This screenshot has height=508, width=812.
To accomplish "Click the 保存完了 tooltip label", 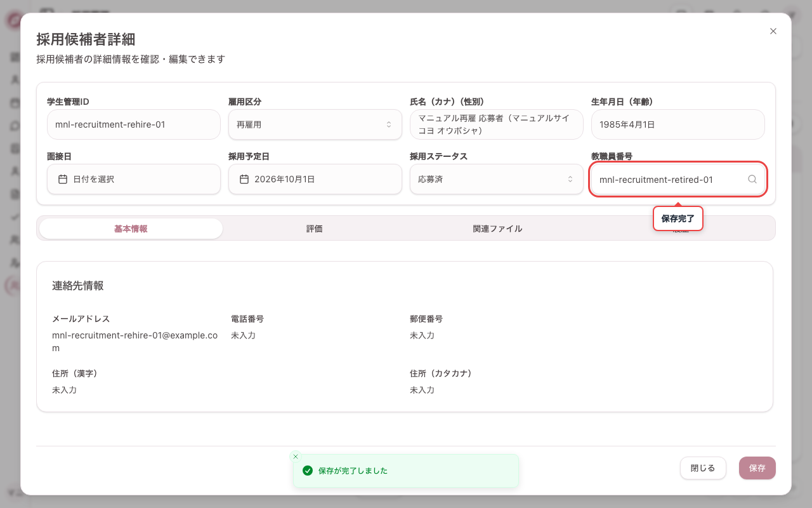I will pyautogui.click(x=678, y=218).
